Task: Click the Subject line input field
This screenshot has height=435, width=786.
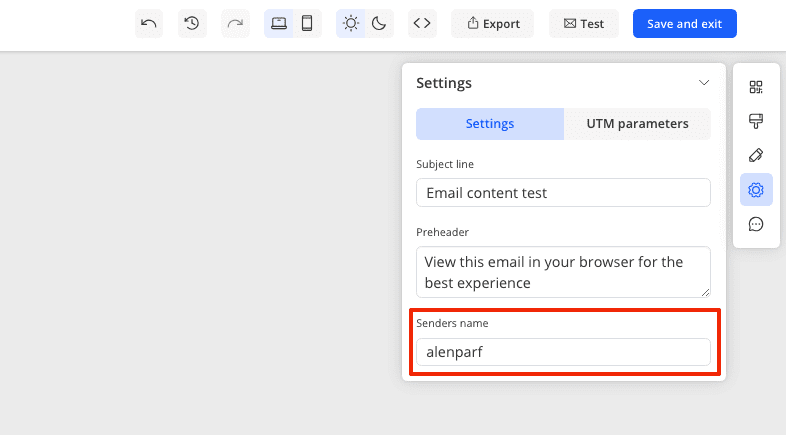Action: (563, 192)
